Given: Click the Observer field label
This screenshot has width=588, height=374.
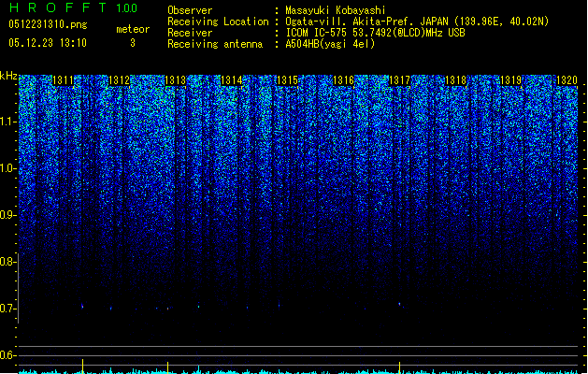Looking at the screenshot, I should click(x=190, y=10).
